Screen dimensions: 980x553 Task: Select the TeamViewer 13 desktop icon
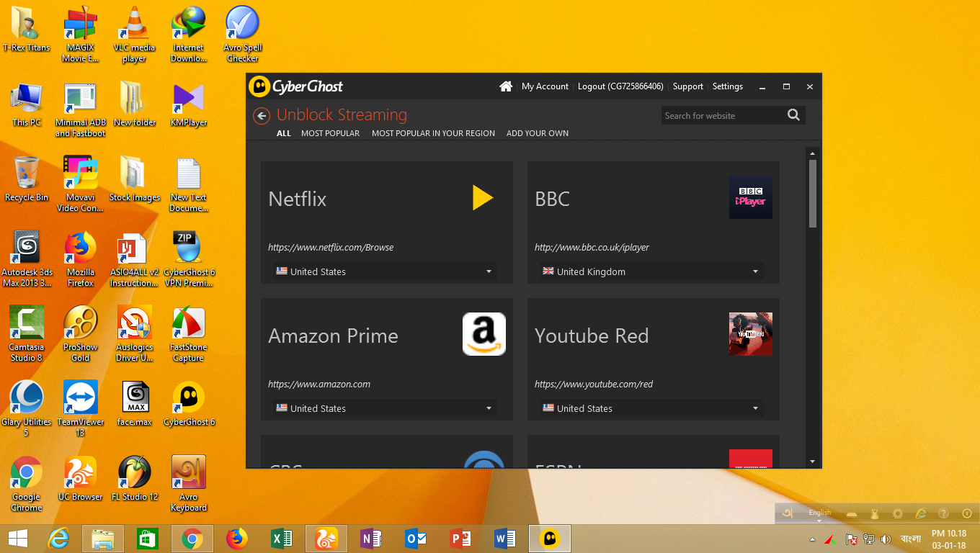pos(81,409)
